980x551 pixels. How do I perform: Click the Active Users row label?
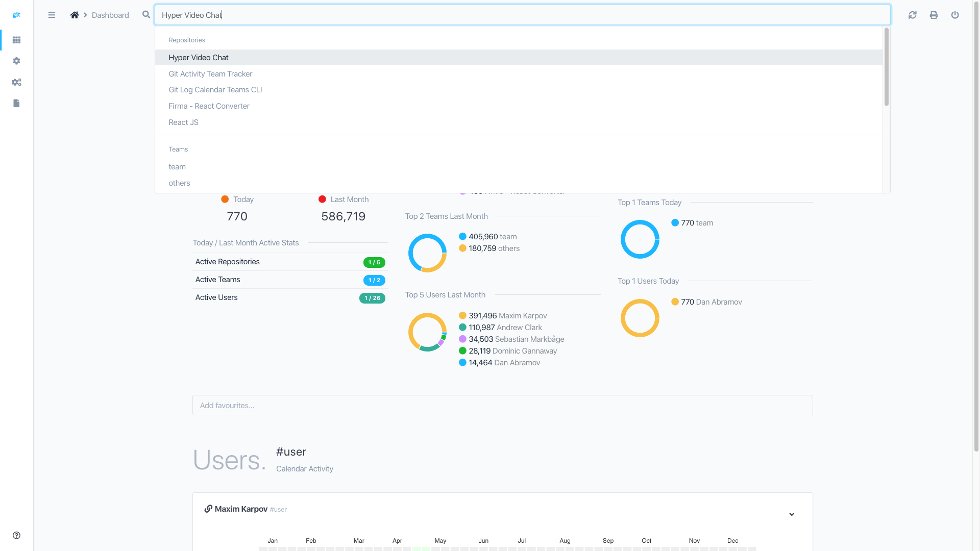[216, 297]
